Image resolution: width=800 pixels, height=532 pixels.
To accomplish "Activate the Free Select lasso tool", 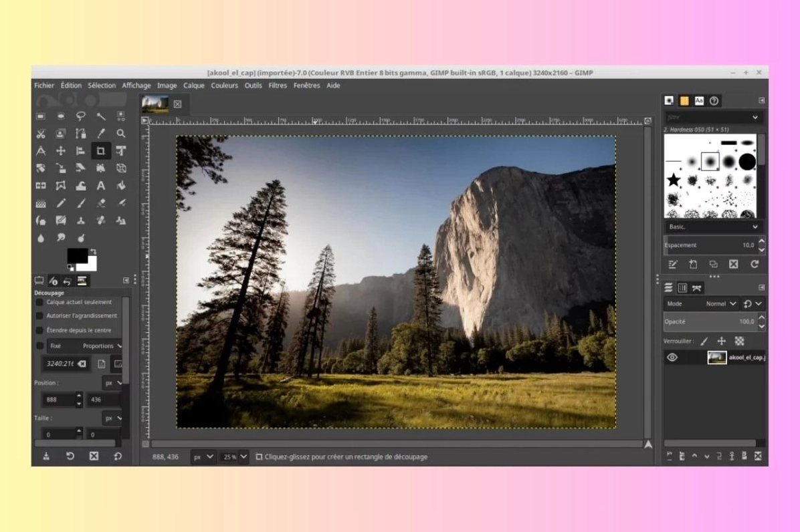I will click(x=81, y=116).
